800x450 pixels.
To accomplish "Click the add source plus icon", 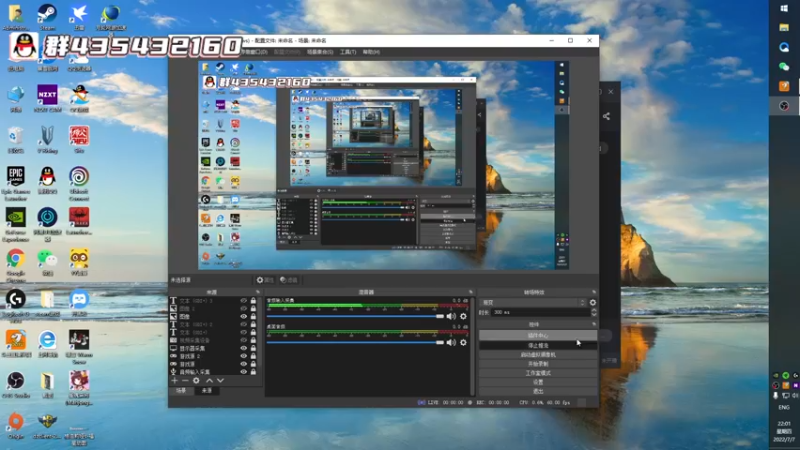I will coord(174,381).
